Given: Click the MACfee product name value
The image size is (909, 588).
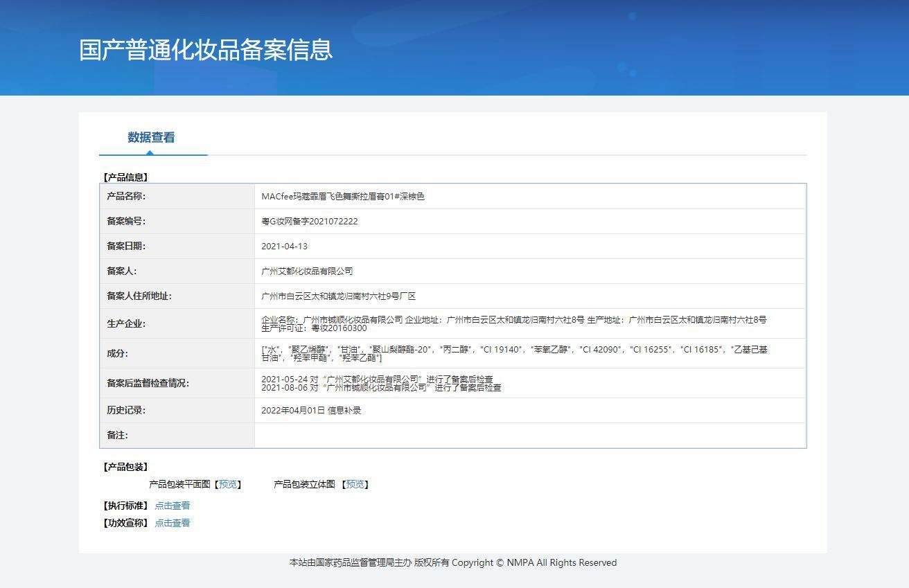Looking at the screenshot, I should [x=343, y=197].
